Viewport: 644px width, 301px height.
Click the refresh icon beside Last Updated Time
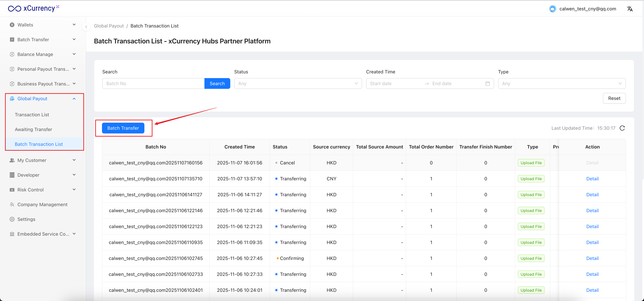(x=622, y=128)
